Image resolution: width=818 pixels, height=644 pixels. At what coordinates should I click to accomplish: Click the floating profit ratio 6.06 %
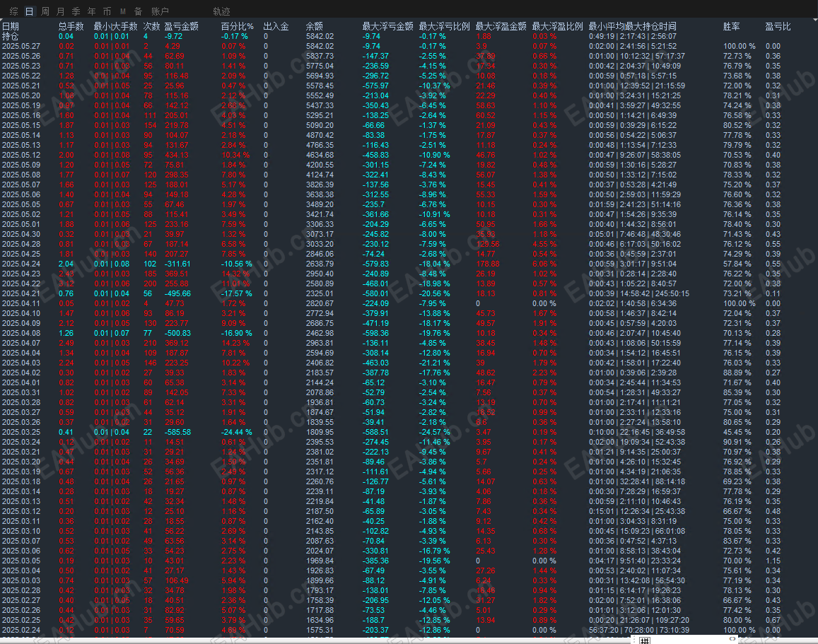point(544,264)
